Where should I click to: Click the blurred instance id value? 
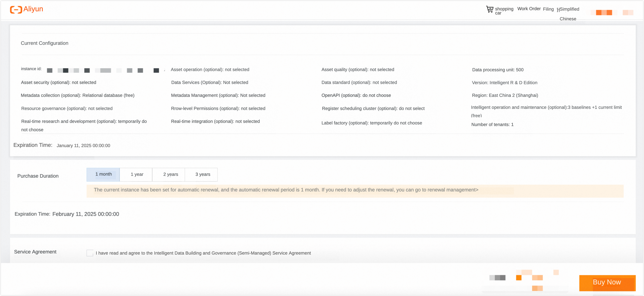(103, 70)
